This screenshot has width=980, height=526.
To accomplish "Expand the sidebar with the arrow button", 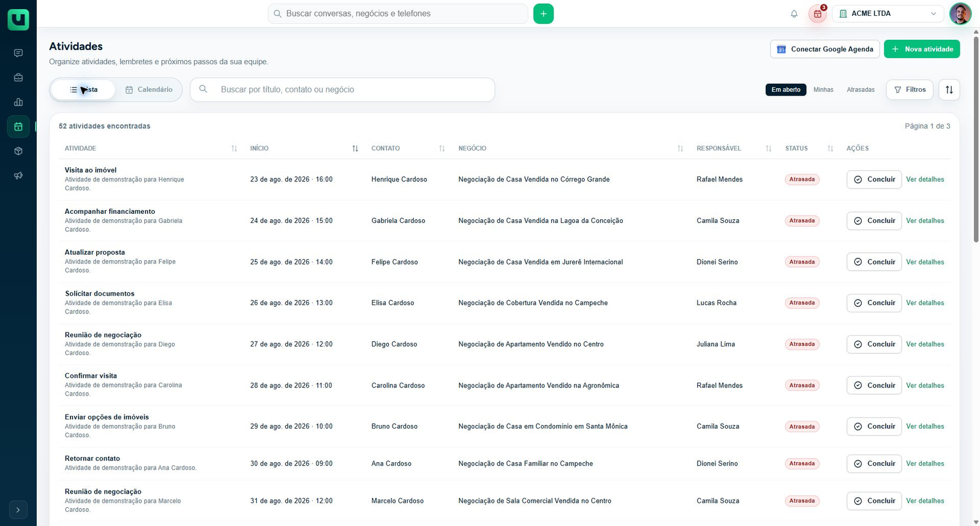I will click(18, 509).
